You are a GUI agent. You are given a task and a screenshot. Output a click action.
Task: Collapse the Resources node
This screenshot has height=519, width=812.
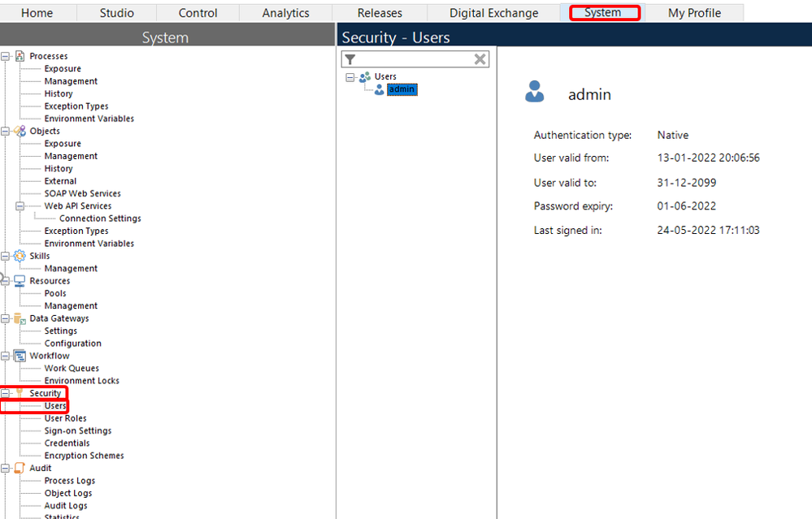[x=5, y=280]
